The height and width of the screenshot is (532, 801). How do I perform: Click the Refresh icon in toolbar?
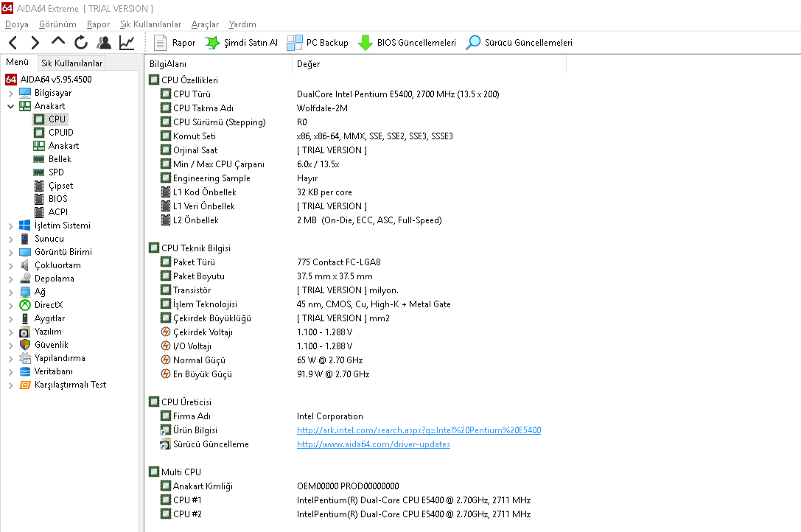(x=81, y=43)
